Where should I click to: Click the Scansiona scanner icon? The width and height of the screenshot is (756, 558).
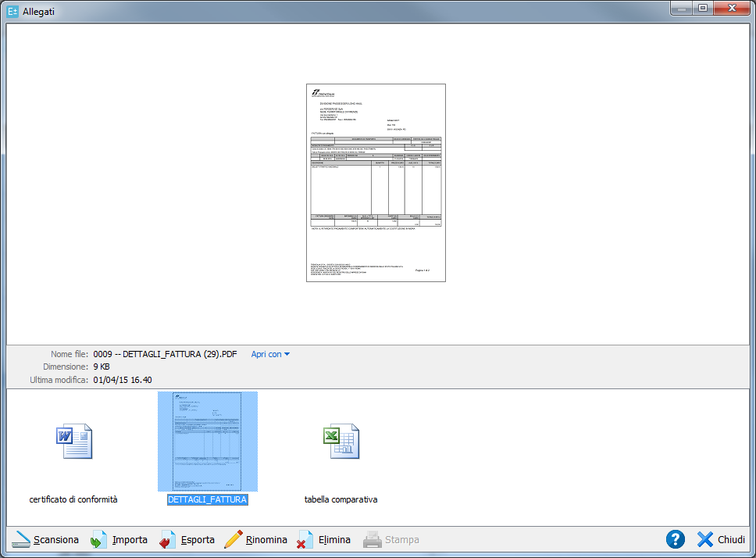pyautogui.click(x=20, y=540)
